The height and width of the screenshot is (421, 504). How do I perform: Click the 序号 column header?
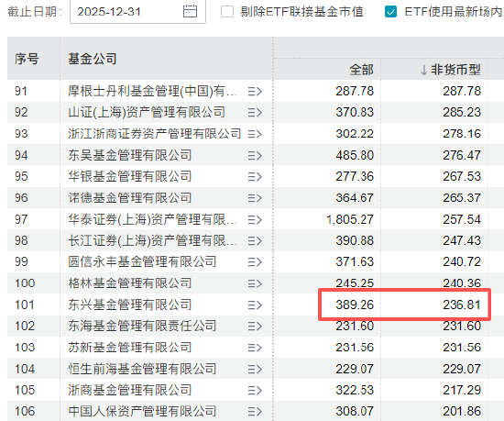click(27, 59)
